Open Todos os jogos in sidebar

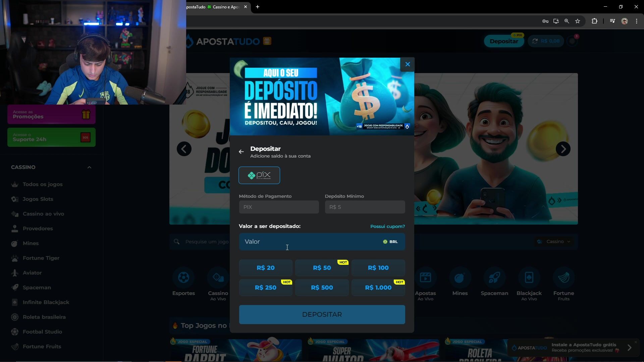pos(43,184)
